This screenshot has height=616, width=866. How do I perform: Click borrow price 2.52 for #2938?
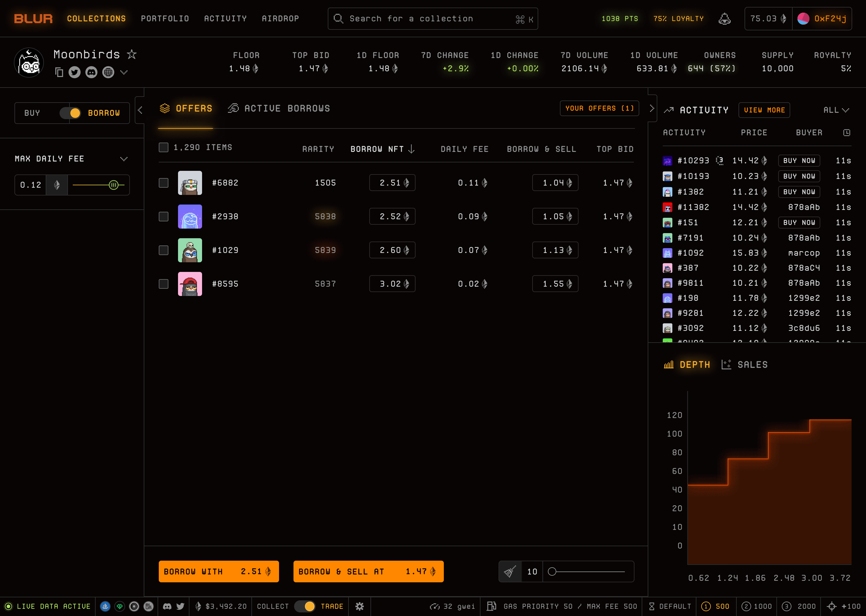392,217
